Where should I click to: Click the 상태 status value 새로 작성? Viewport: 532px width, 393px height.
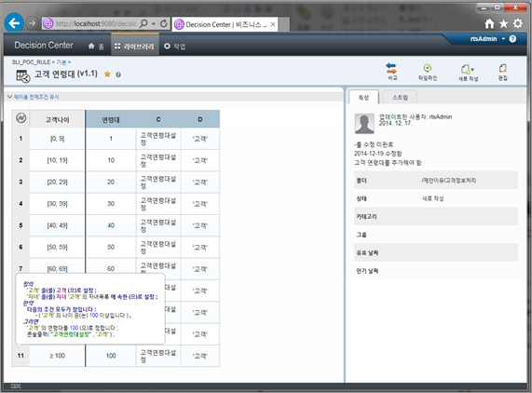432,198
